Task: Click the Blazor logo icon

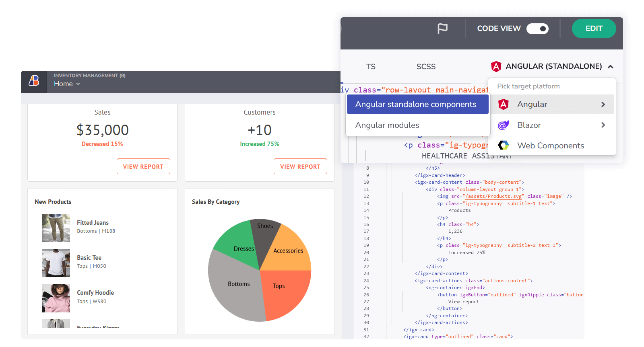Action: point(503,125)
